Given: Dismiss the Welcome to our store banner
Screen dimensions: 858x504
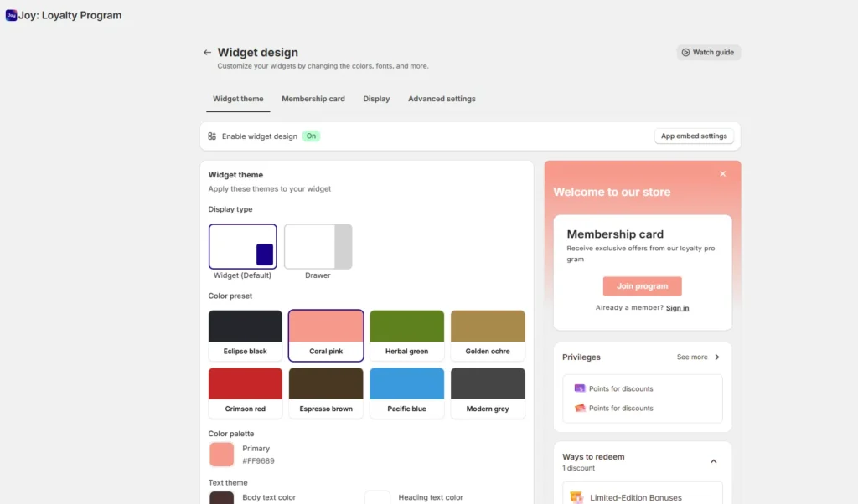Looking at the screenshot, I should click(x=722, y=173).
